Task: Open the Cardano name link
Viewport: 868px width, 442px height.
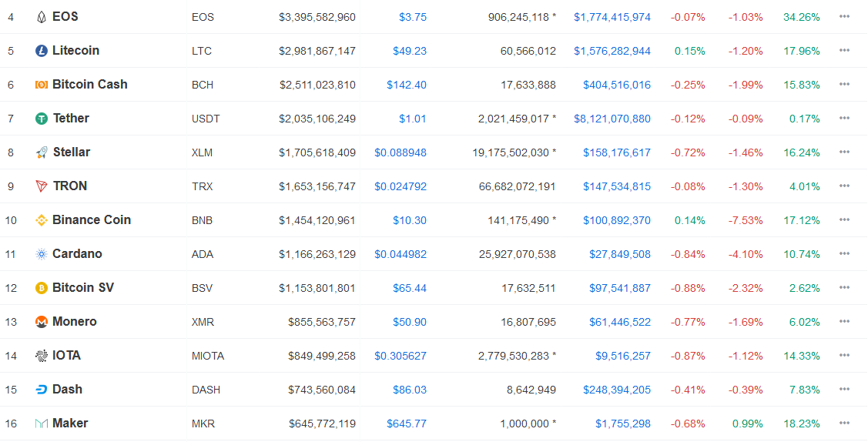Action: pos(78,253)
